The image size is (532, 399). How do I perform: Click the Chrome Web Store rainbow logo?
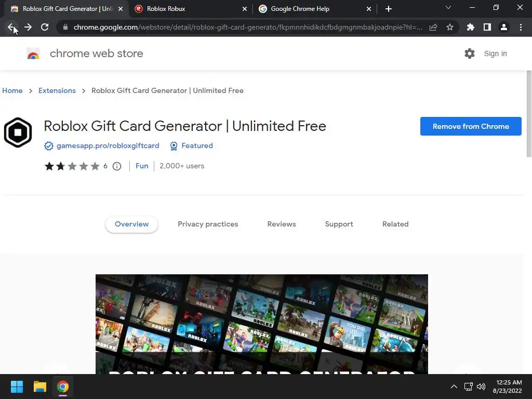pyautogui.click(x=33, y=54)
